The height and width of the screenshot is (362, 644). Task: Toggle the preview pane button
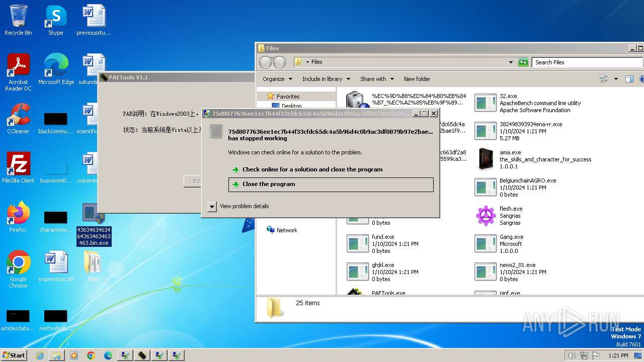click(x=629, y=79)
